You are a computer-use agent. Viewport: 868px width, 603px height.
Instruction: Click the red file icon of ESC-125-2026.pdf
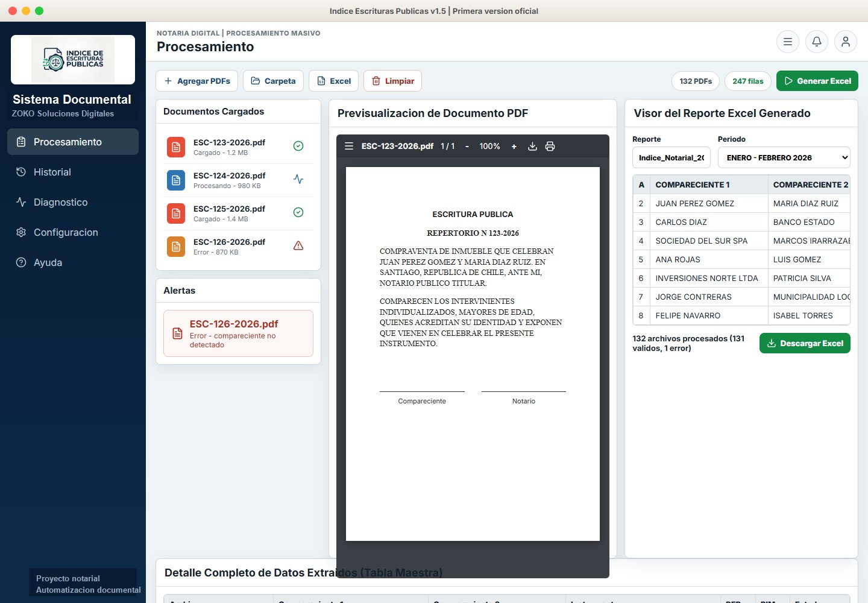pos(176,213)
